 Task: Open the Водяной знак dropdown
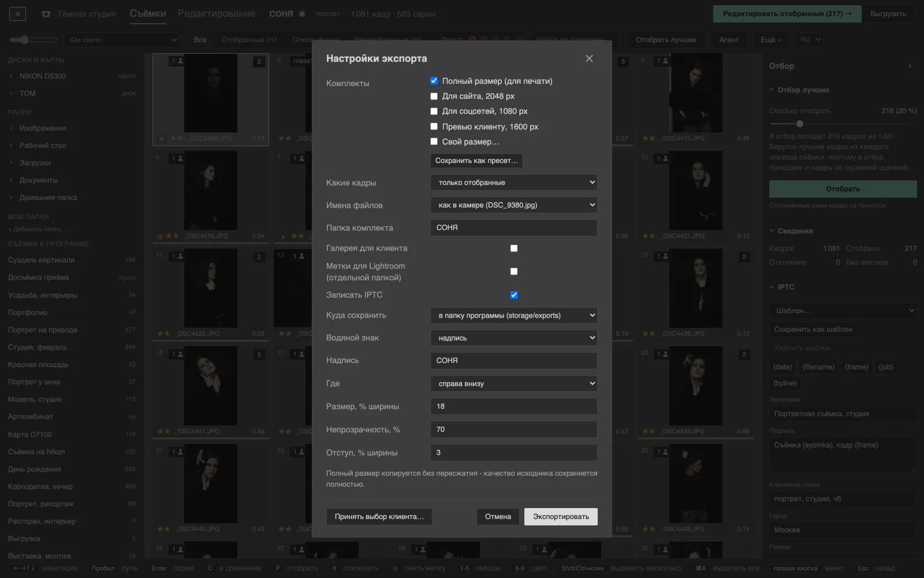point(514,338)
